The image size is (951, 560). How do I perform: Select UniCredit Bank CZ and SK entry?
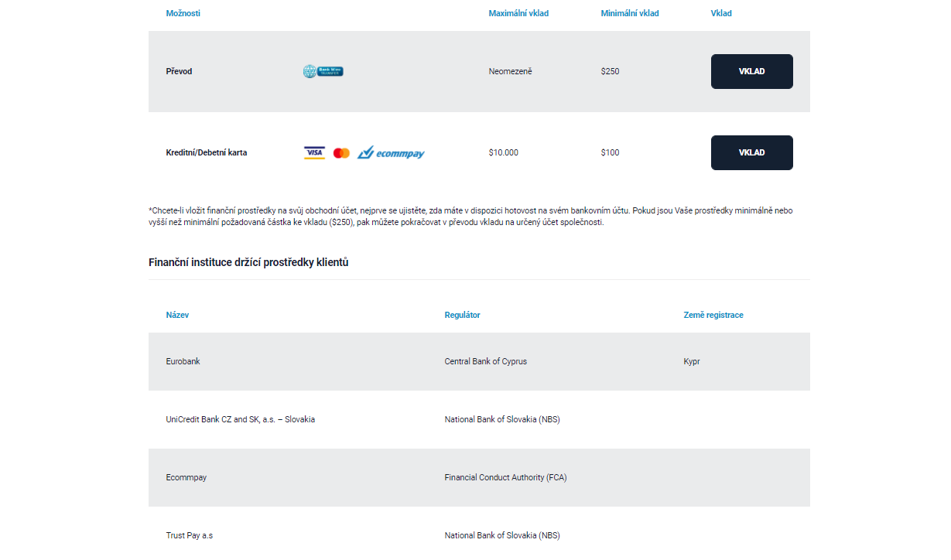click(x=240, y=419)
